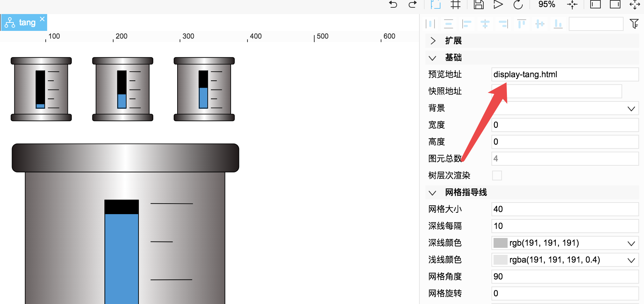This screenshot has height=304, width=644.
Task: Preview the display with the play icon
Action: coord(498,5)
